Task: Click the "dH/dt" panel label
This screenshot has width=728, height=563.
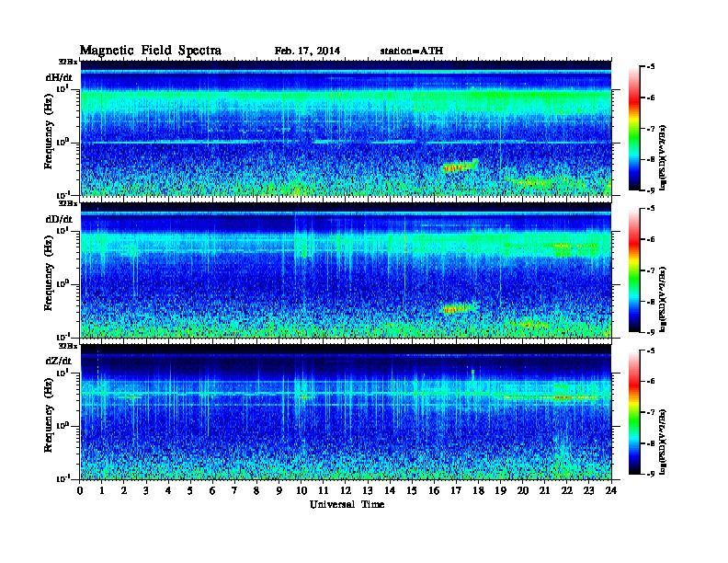Action: [x=59, y=77]
